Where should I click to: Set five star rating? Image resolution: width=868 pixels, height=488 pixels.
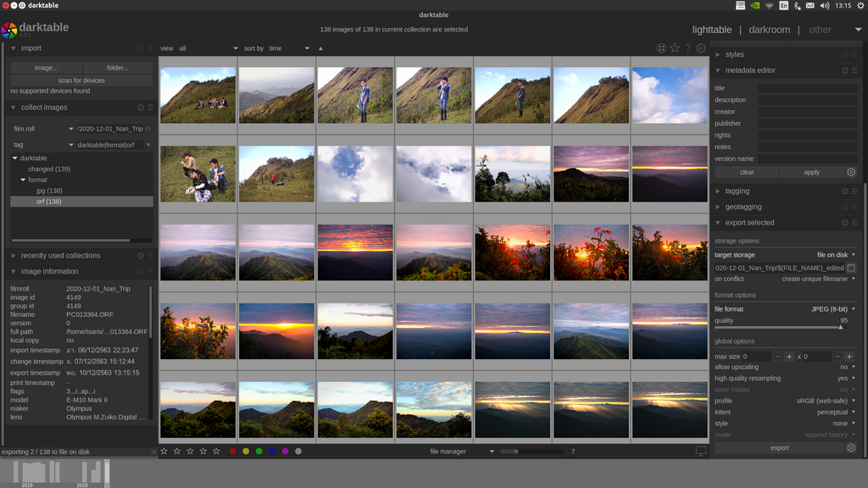coord(216,452)
